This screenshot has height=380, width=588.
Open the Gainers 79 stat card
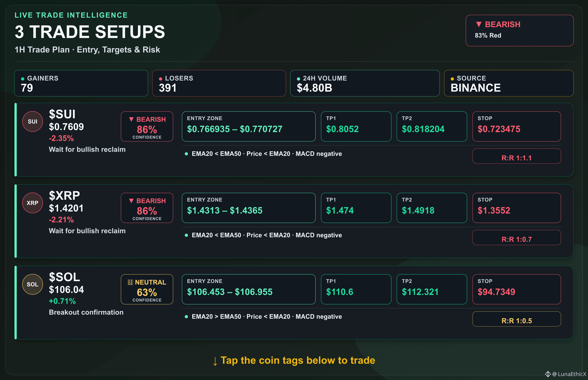coord(81,83)
